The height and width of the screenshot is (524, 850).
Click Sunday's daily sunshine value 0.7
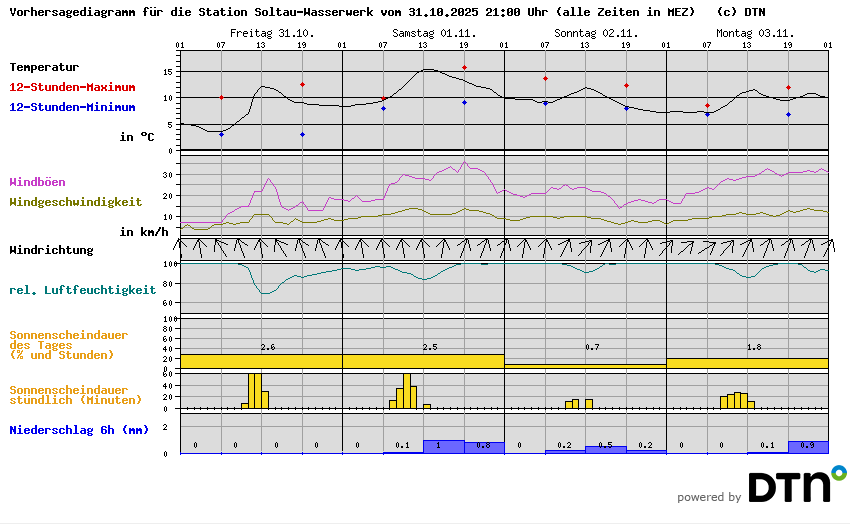[592, 347]
